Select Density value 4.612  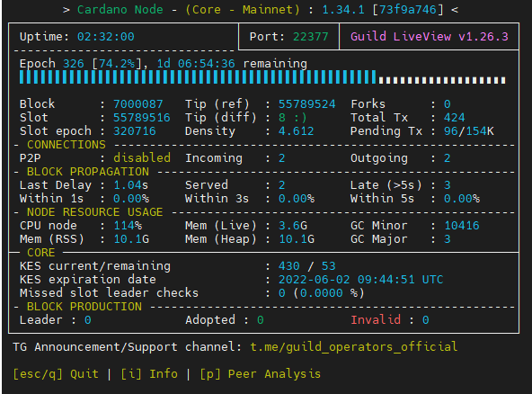[297, 131]
